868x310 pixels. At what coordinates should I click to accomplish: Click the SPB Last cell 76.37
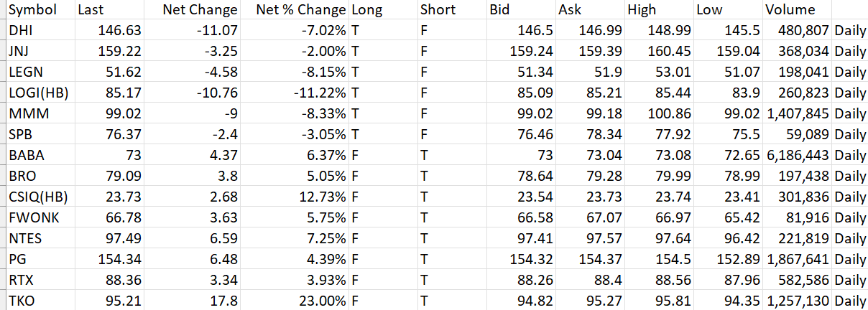click(108, 134)
